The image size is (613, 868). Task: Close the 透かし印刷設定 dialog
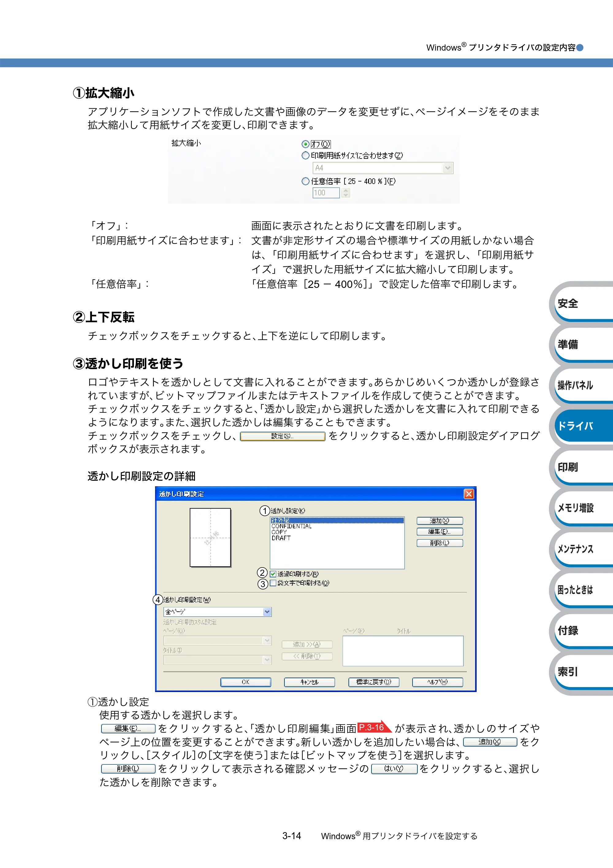click(469, 494)
